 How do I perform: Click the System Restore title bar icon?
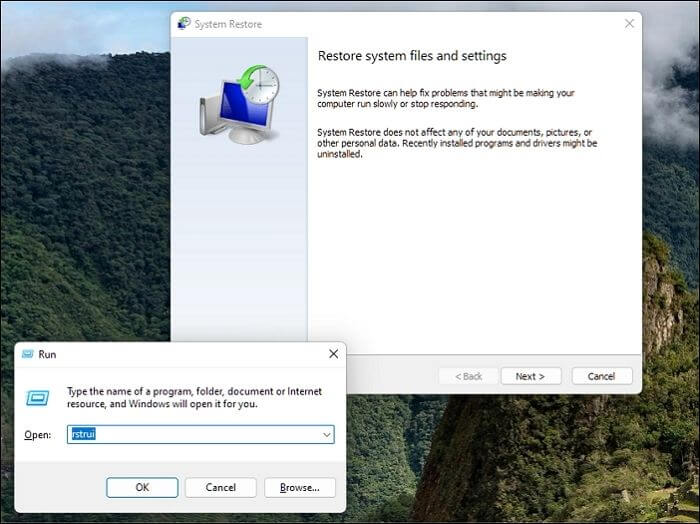[x=183, y=23]
